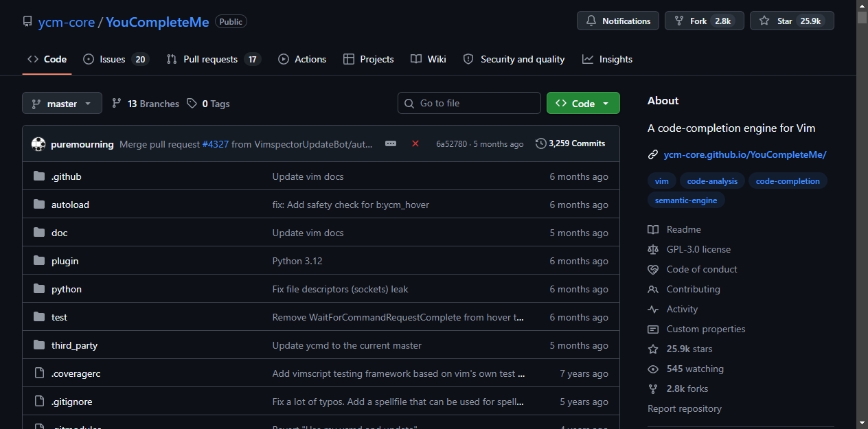Open the ycm-core.github.io/YouCompleteMe/ website link

pos(745,154)
